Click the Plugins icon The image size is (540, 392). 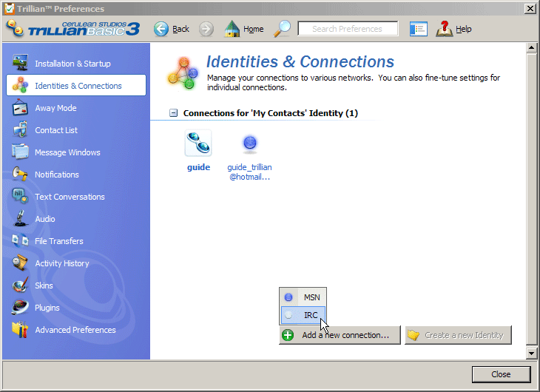point(20,307)
